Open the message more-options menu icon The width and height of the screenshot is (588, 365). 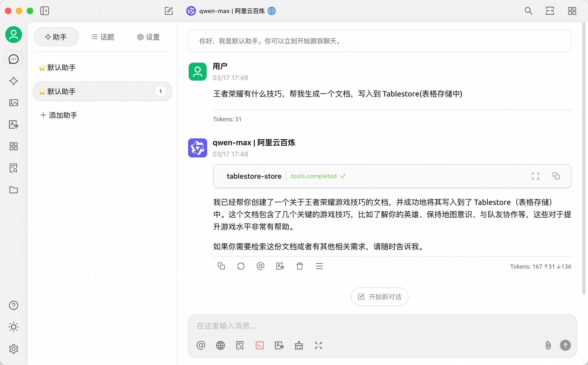click(319, 266)
